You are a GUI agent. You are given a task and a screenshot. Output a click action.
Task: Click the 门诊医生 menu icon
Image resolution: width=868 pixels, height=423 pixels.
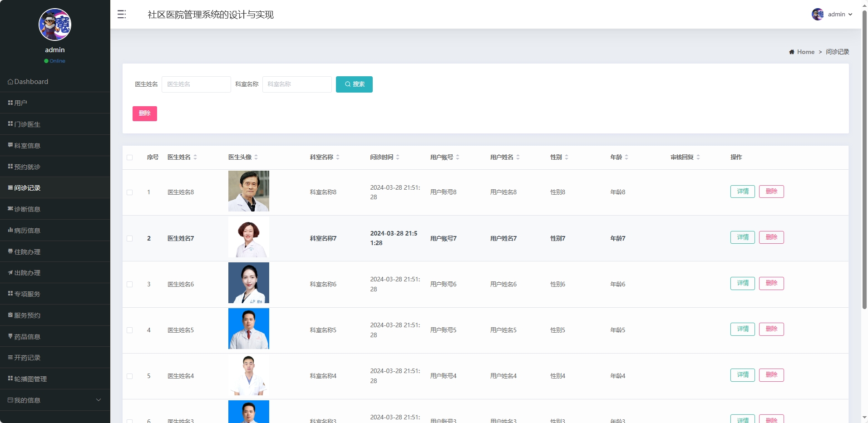click(x=10, y=124)
